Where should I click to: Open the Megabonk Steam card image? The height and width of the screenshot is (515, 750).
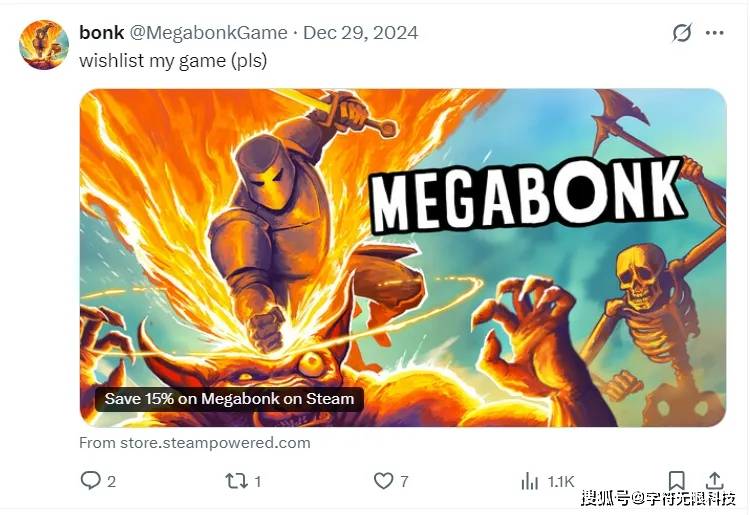tap(403, 258)
